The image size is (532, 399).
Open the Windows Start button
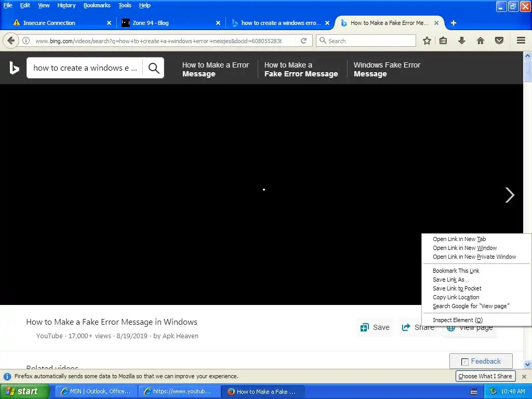[x=25, y=392]
